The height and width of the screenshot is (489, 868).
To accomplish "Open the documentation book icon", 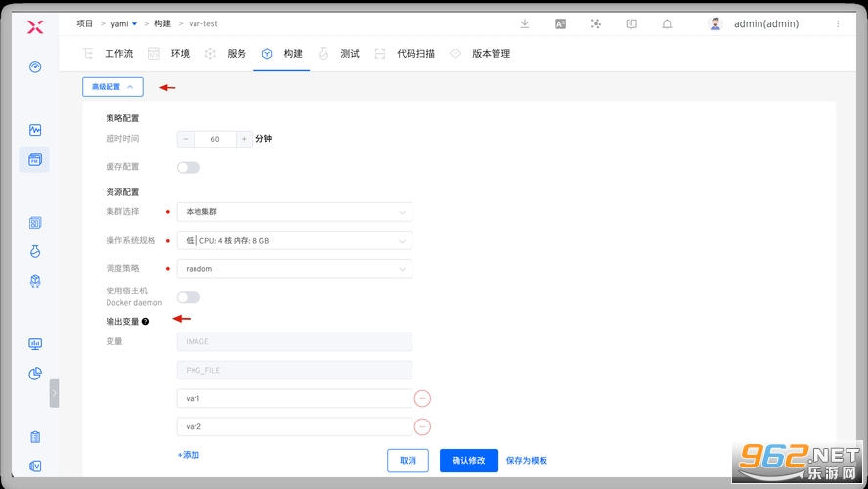I will pyautogui.click(x=631, y=23).
